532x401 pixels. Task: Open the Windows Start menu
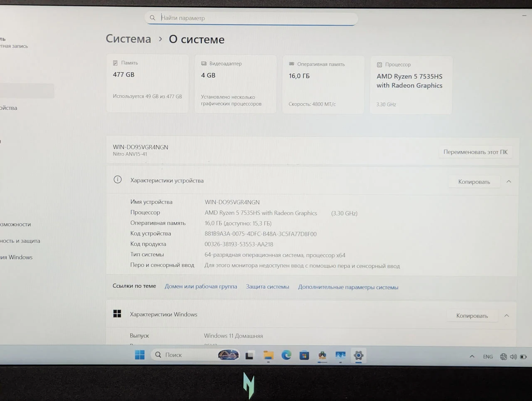[x=140, y=355]
